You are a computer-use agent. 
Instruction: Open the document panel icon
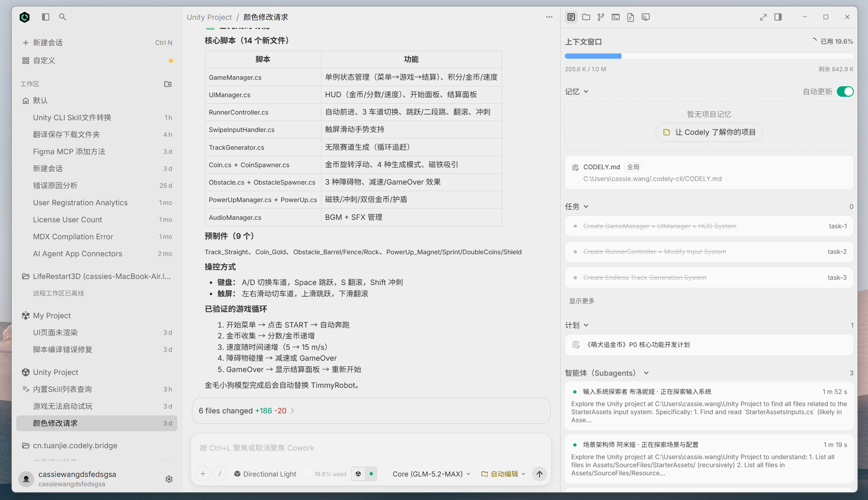630,17
